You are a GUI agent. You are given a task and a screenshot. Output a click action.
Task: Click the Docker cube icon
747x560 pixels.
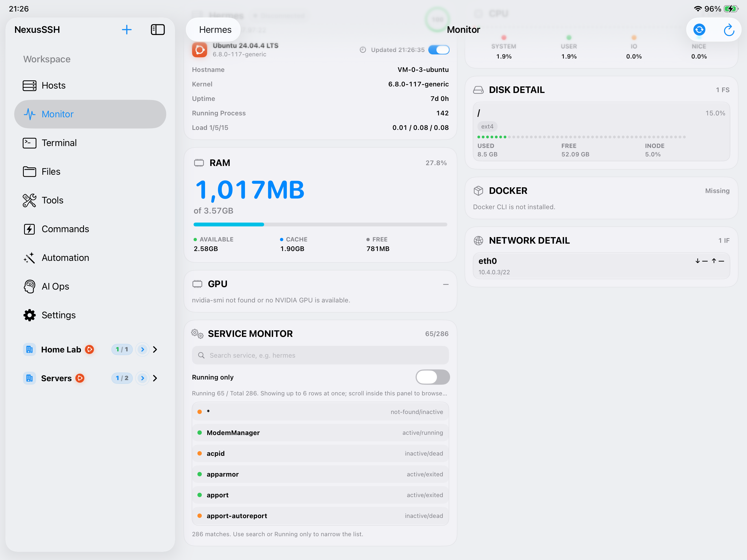478,191
